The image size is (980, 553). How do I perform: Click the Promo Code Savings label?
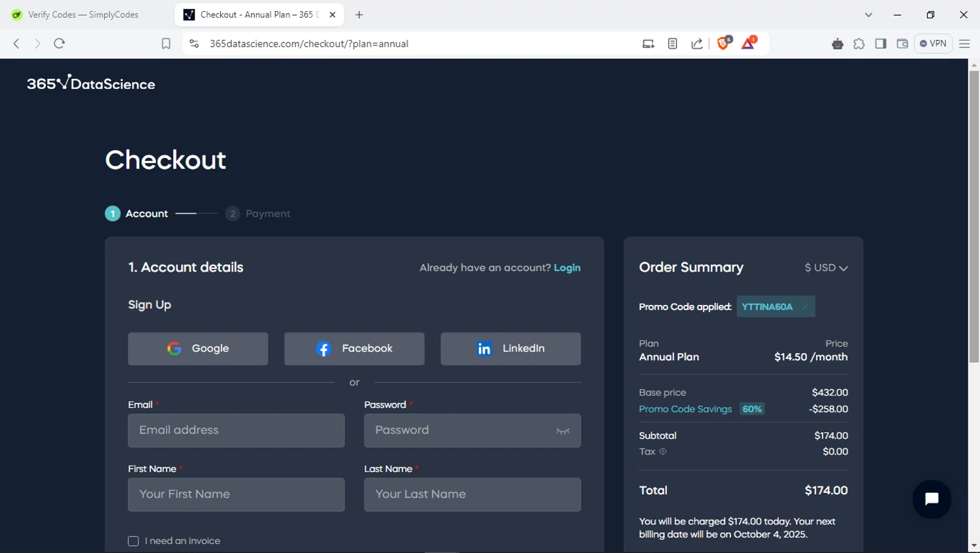(685, 409)
